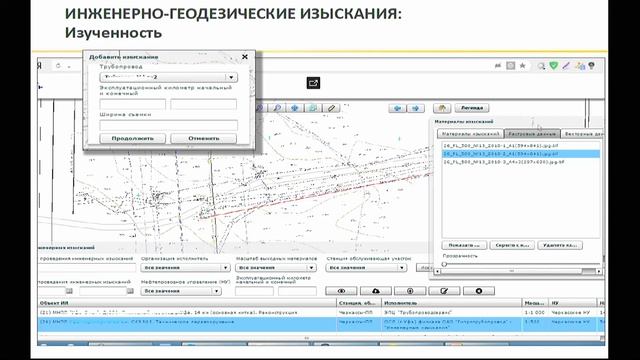The height and width of the screenshot is (360, 640).
Task: Click the materials panel horizontal scrollbar
Action: point(518,271)
